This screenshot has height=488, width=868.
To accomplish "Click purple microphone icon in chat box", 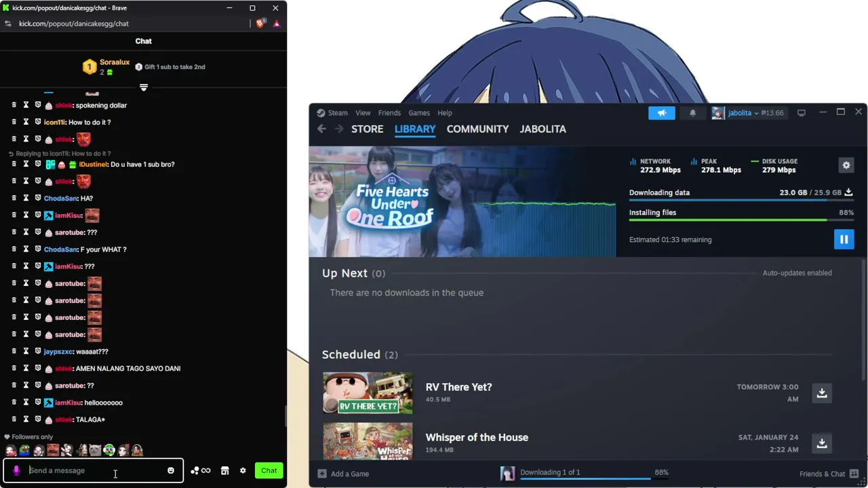I will [x=16, y=470].
